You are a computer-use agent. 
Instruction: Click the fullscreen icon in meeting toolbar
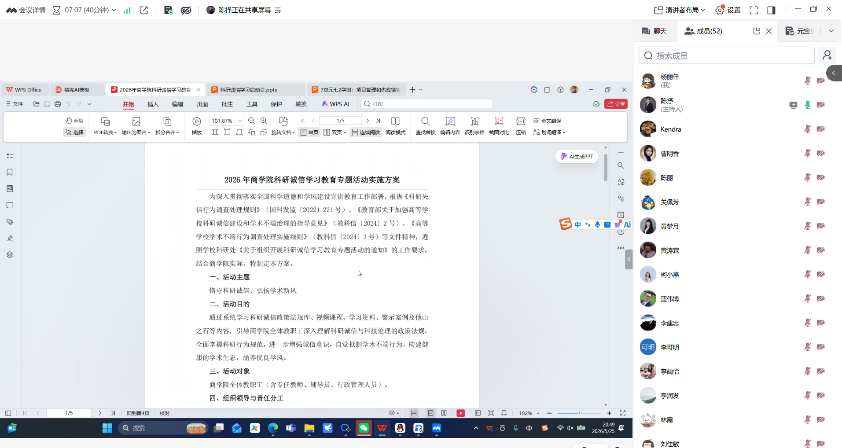[x=754, y=10]
